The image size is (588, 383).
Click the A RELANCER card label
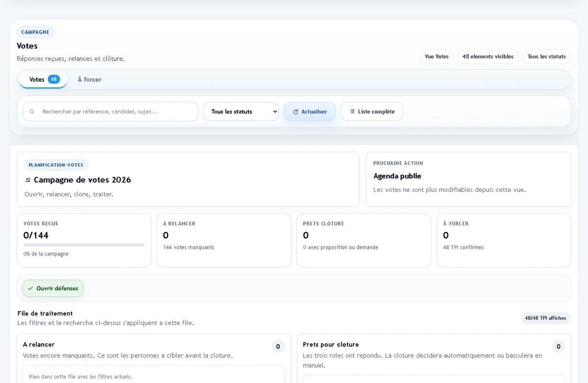coord(179,223)
